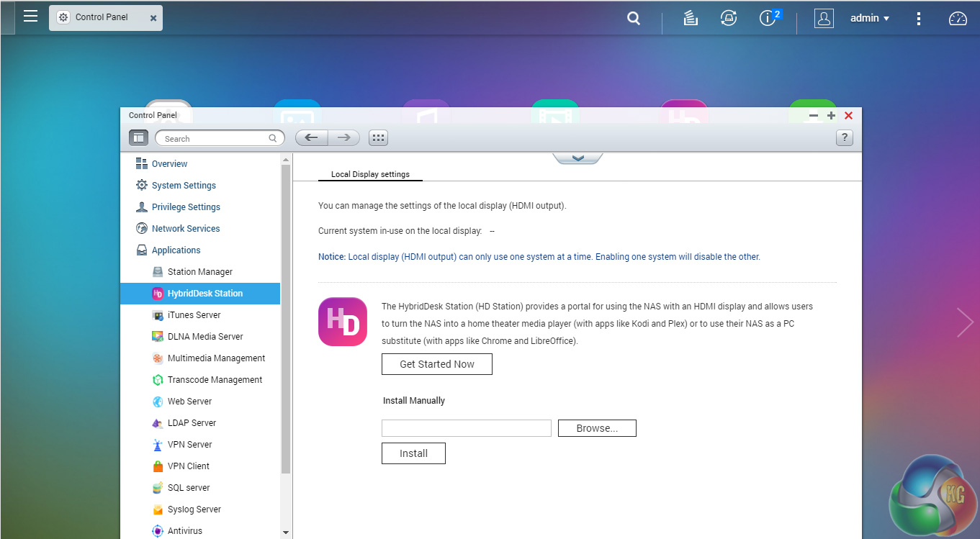Click the search magnifier inside search box
Viewport: 980px width, 539px height.
point(273,138)
